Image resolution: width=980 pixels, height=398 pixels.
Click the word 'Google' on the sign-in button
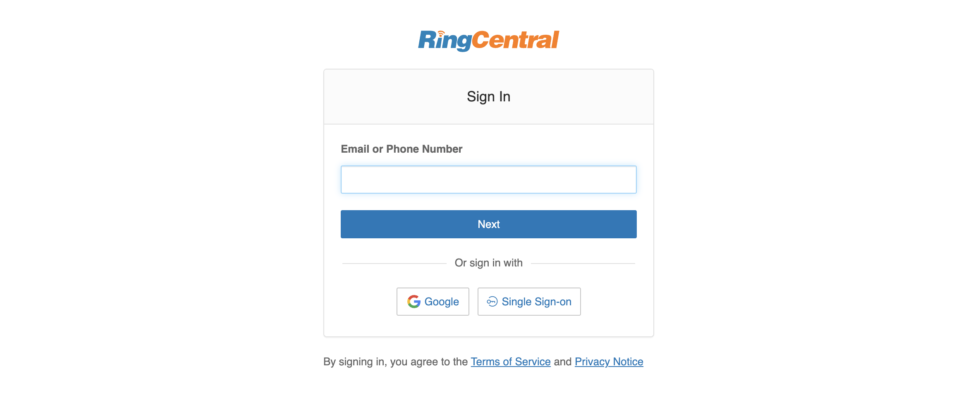(442, 302)
